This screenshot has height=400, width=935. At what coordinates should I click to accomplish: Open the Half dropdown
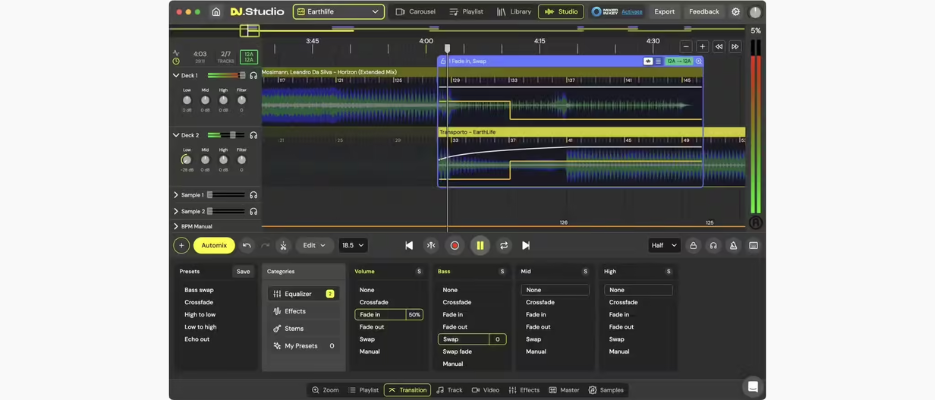point(664,245)
